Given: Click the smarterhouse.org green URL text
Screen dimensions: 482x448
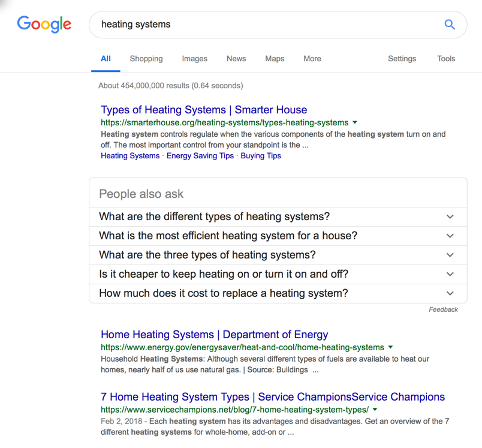Looking at the screenshot, I should [225, 123].
